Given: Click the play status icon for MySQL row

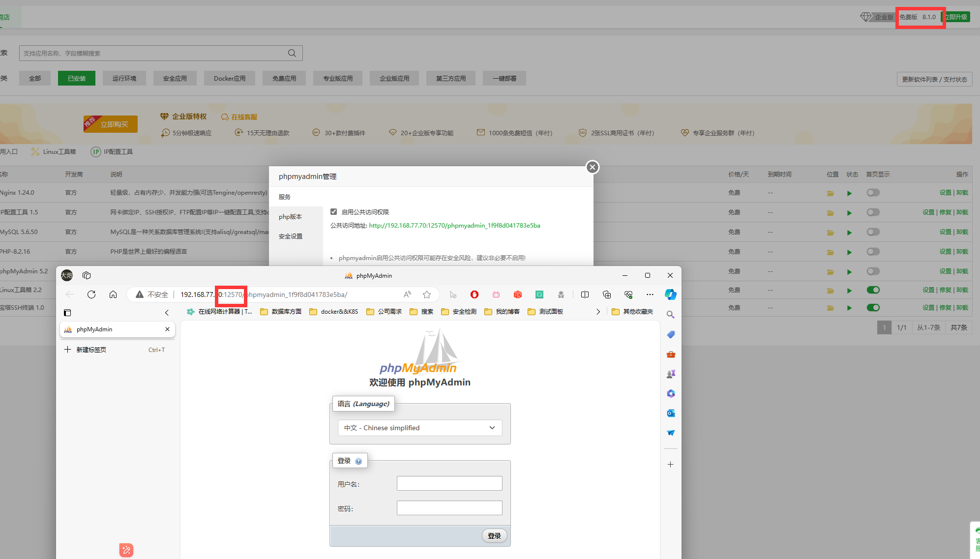Looking at the screenshot, I should (x=849, y=233).
